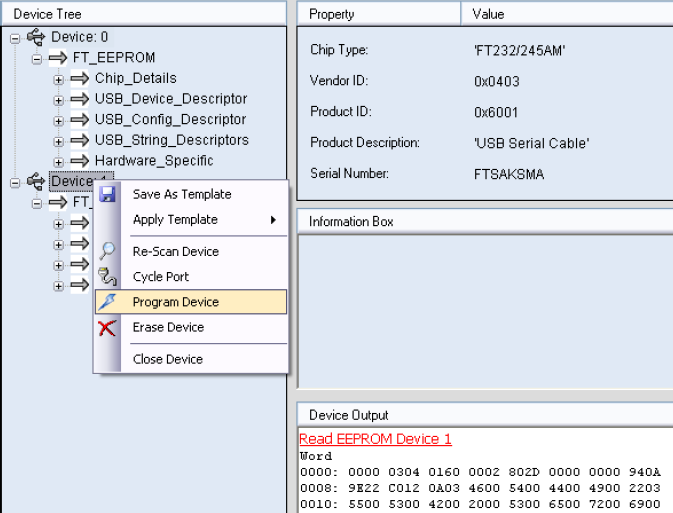The image size is (673, 513).
Task: Select the USB_Device_Descriptor tree item
Action: [x=171, y=99]
